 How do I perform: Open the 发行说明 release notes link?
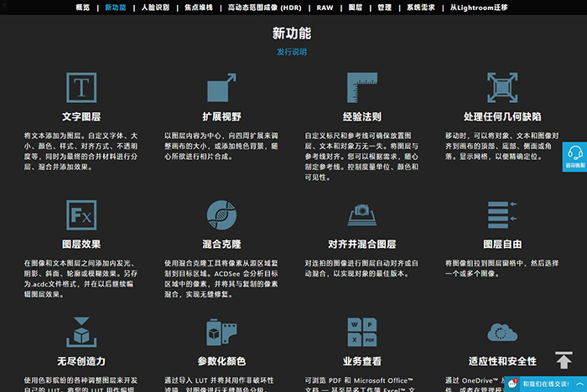tap(292, 52)
